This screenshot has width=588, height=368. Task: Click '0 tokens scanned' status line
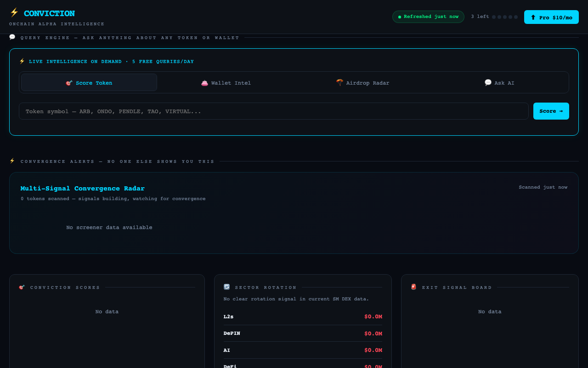[x=113, y=199]
